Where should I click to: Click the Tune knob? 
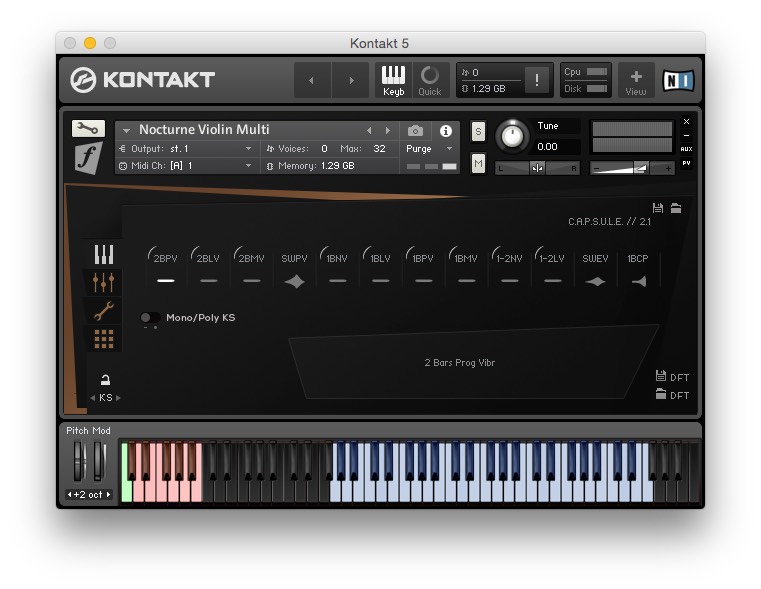[x=512, y=135]
